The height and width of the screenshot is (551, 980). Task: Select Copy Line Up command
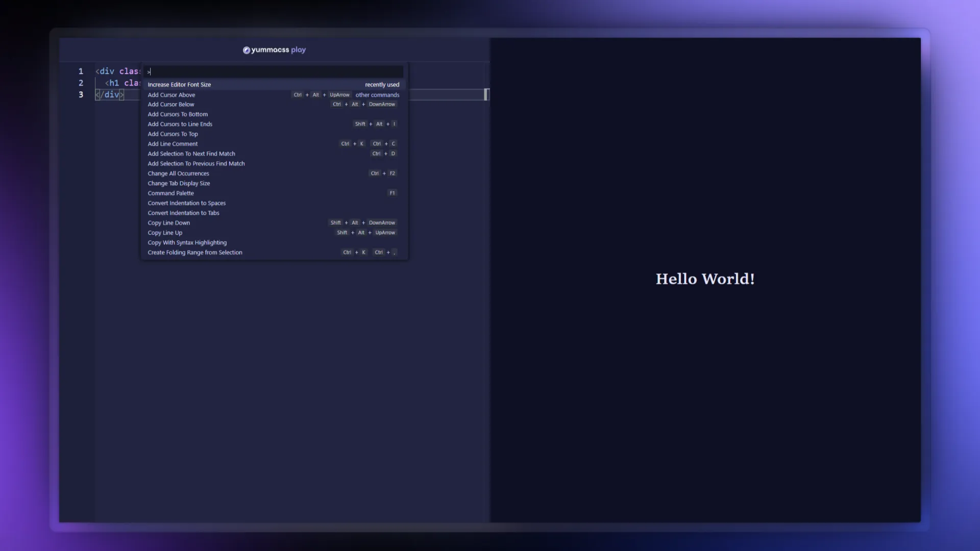coord(275,233)
